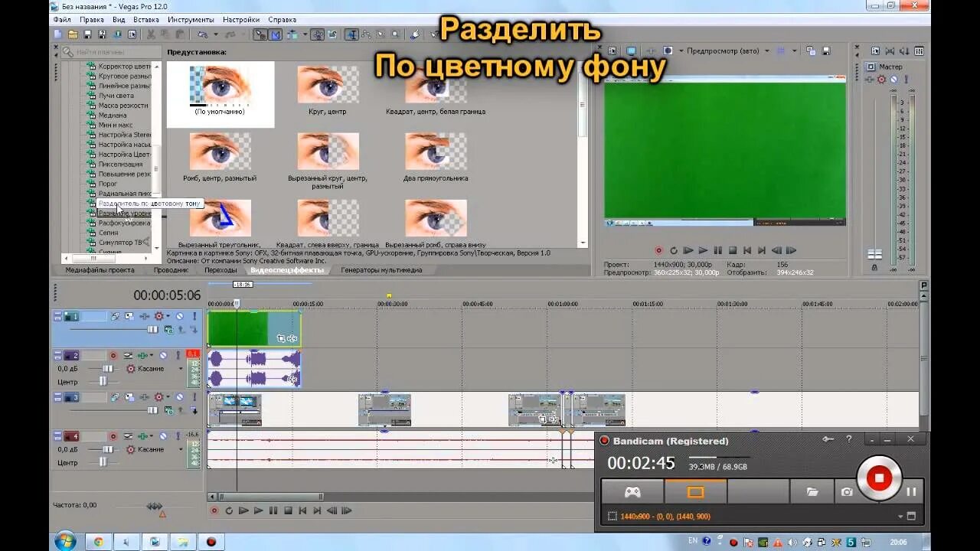Pause the Bandicam recording
This screenshot has height=551, width=980.
click(x=911, y=492)
